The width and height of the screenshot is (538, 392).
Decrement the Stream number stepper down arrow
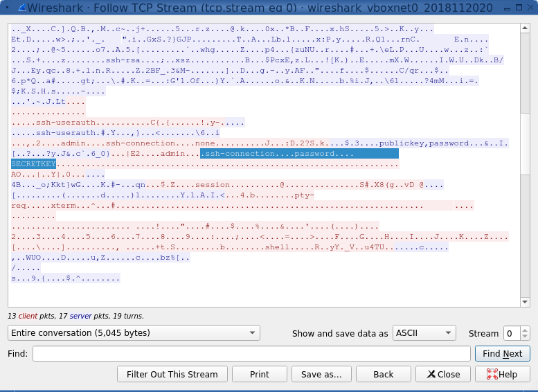tap(525, 337)
